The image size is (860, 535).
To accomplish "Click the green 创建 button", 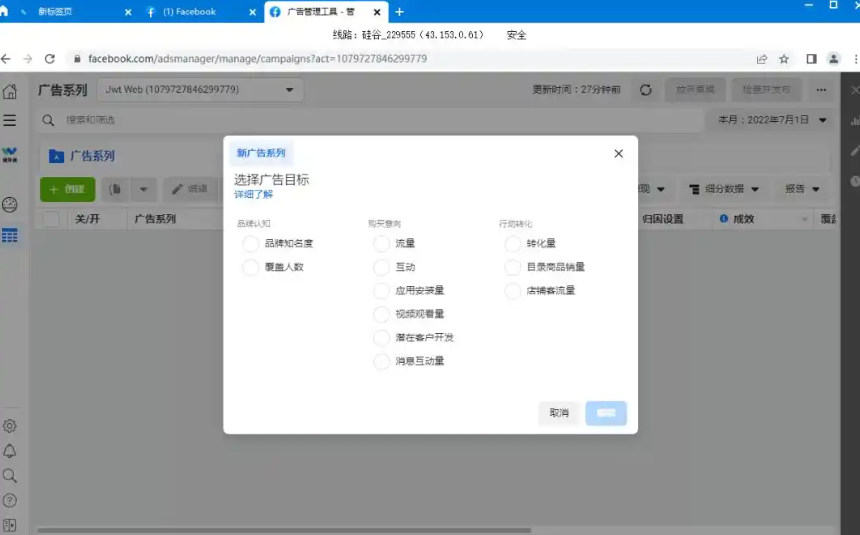I will pos(67,189).
